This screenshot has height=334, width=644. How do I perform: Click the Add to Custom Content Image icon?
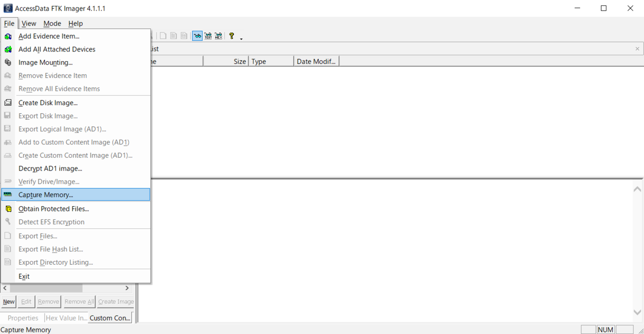(8, 142)
